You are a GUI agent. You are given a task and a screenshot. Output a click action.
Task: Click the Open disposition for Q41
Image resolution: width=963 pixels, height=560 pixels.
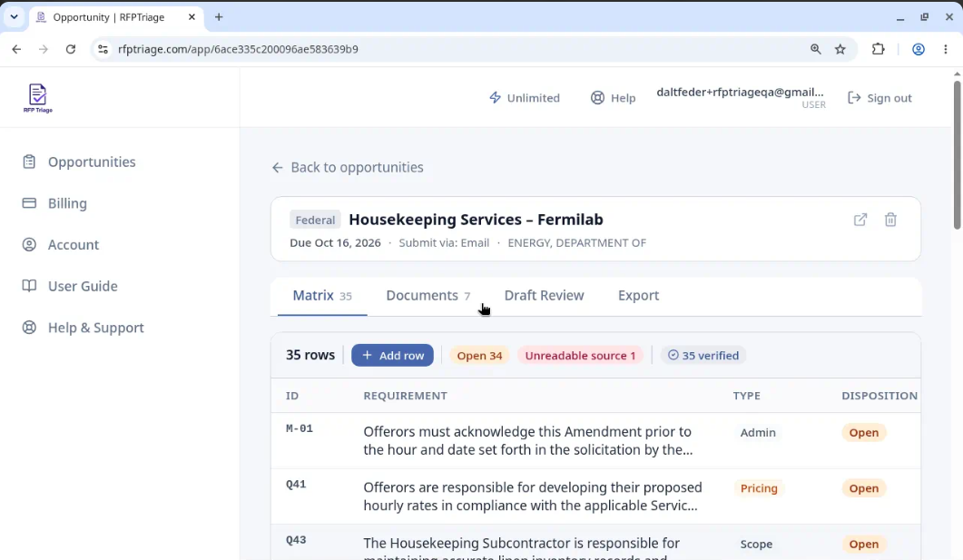[x=863, y=488]
